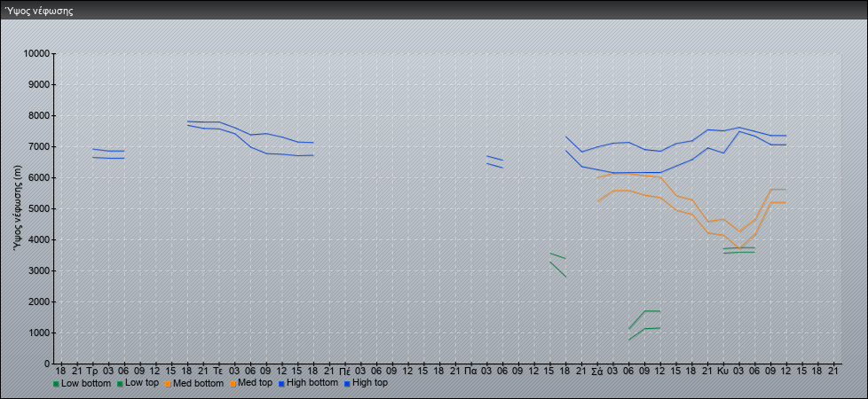Image resolution: width=868 pixels, height=399 pixels.
Task: Toggle the Med top legend label
Action: (x=256, y=383)
